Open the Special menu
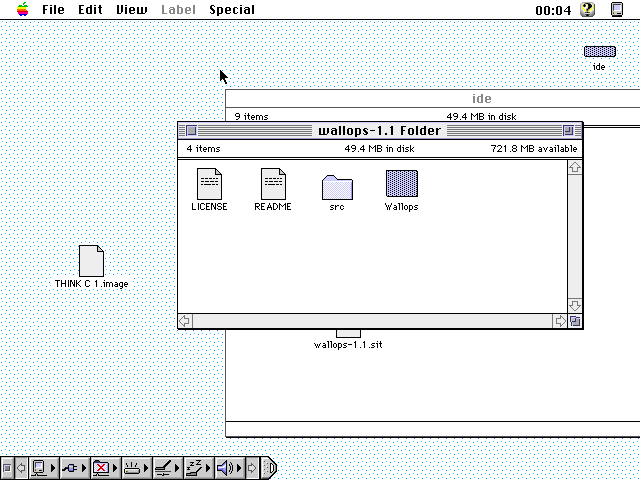The height and width of the screenshot is (480, 640). [x=231, y=9]
